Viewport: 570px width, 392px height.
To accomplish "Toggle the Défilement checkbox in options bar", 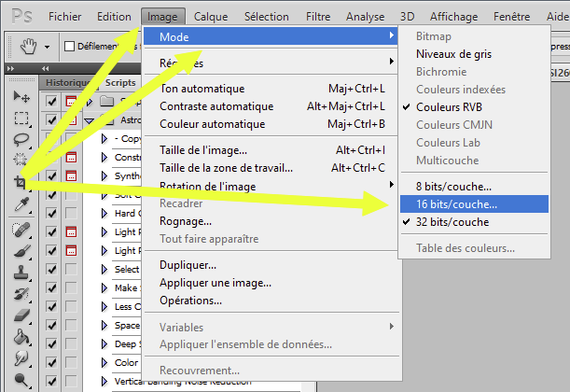I will 69,46.
